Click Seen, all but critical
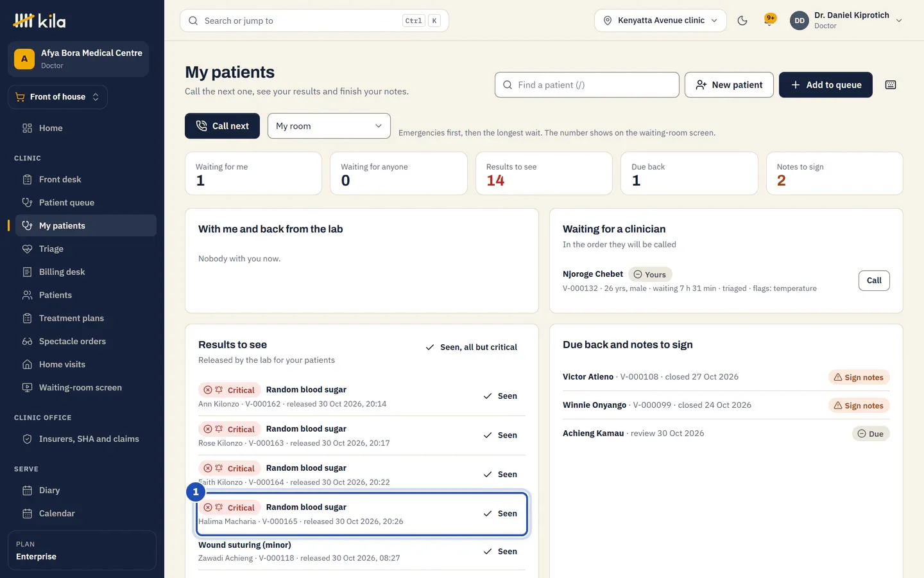This screenshot has width=924, height=578. (472, 347)
